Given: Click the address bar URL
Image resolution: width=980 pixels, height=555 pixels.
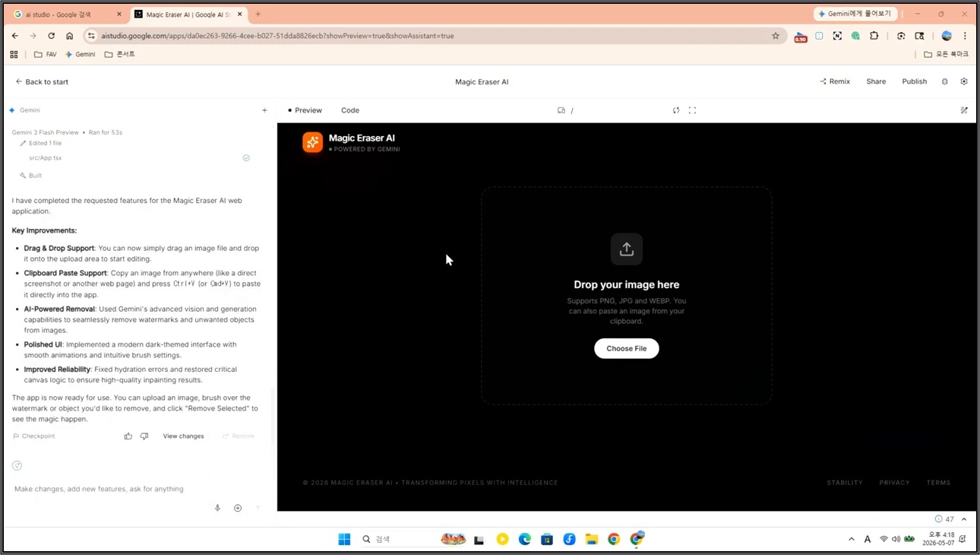Looking at the screenshot, I should pos(277,36).
